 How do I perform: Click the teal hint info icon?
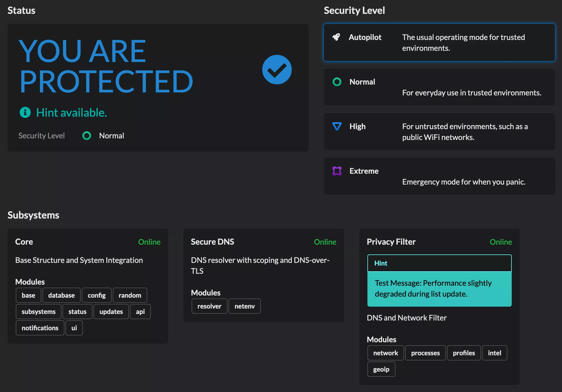pyautogui.click(x=25, y=113)
